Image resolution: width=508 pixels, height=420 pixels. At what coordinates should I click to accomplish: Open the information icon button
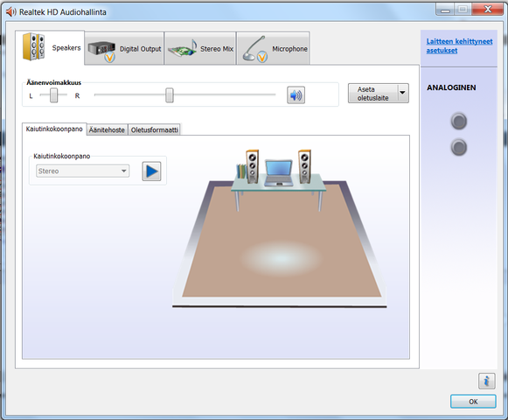[486, 381]
